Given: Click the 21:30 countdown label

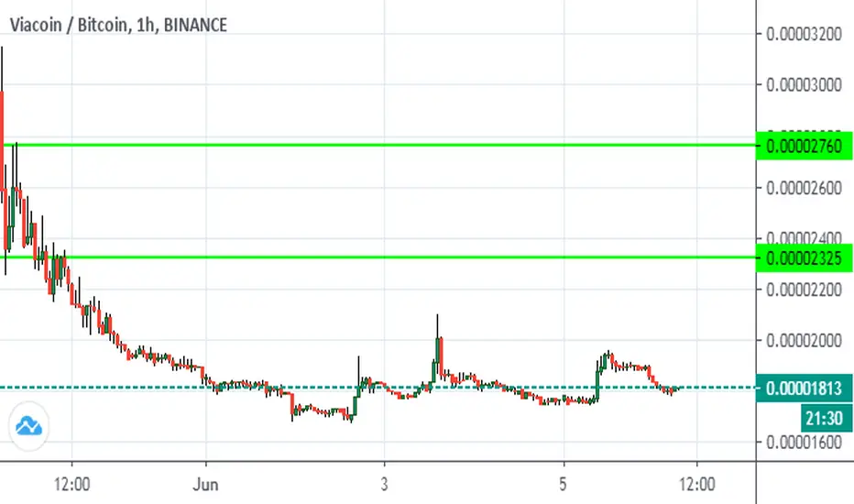Looking at the screenshot, I should point(825,418).
